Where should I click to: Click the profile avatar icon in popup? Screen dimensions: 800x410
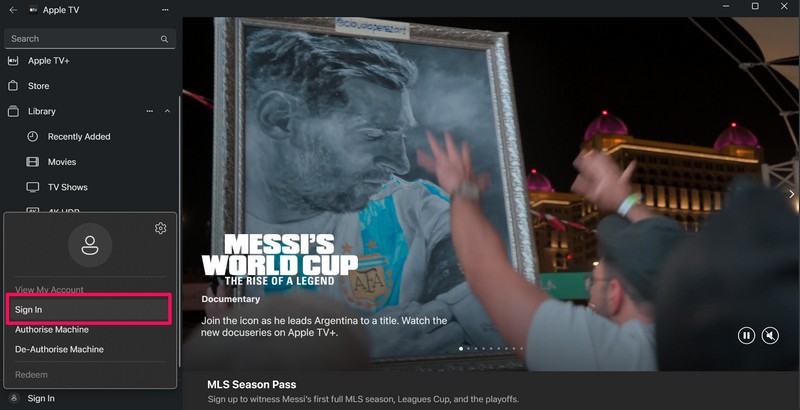click(90, 245)
